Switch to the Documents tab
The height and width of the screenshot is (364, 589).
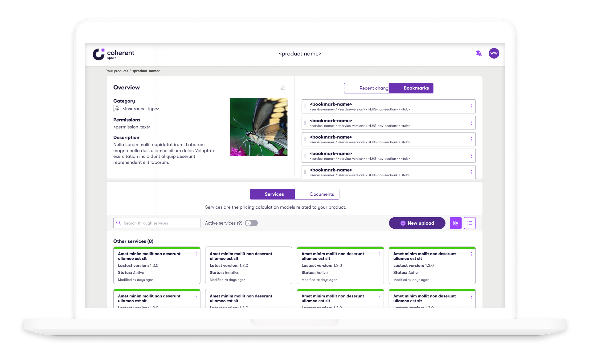[317, 194]
